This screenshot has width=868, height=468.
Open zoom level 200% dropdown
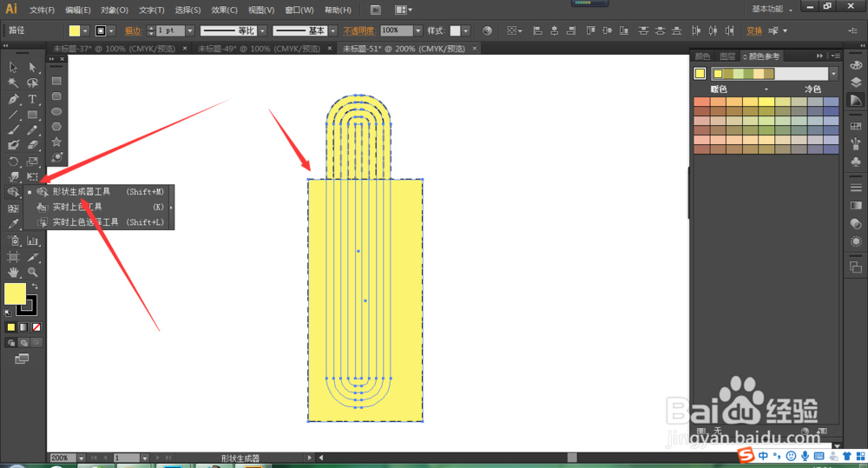point(81,458)
